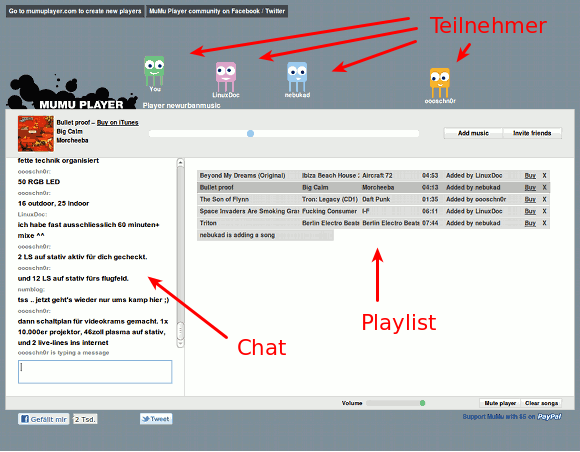Open MuMu Player community on Facebook / Twitter
This screenshot has height=452, width=580.
pyautogui.click(x=217, y=11)
